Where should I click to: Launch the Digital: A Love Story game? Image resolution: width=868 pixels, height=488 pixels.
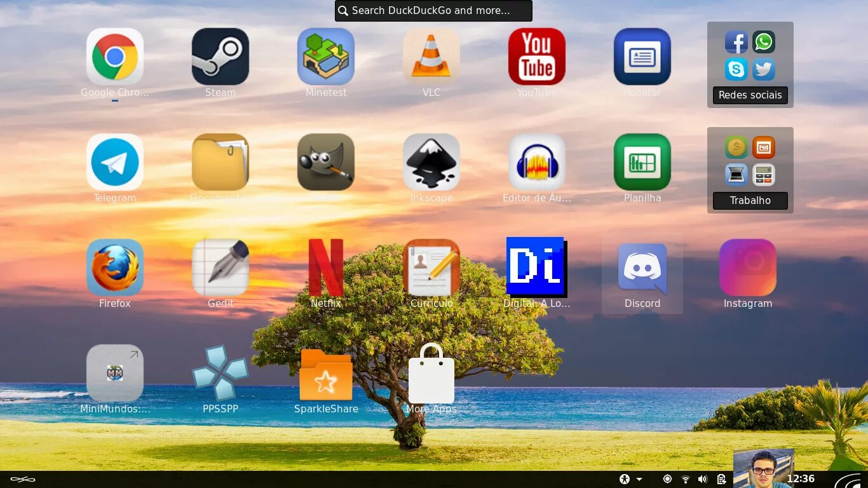click(x=537, y=268)
